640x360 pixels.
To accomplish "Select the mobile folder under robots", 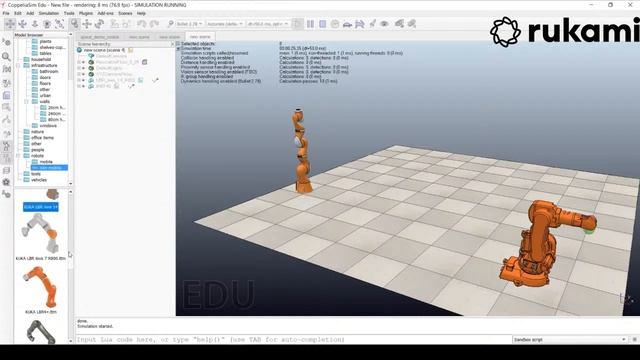I will coord(46,162).
